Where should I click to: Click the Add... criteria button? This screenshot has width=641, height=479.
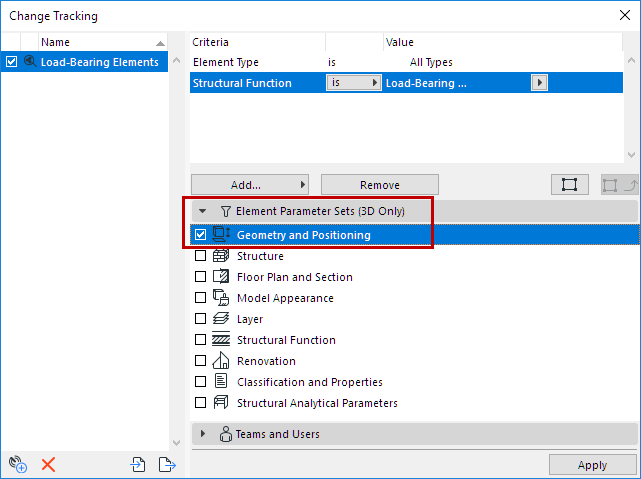[249, 185]
